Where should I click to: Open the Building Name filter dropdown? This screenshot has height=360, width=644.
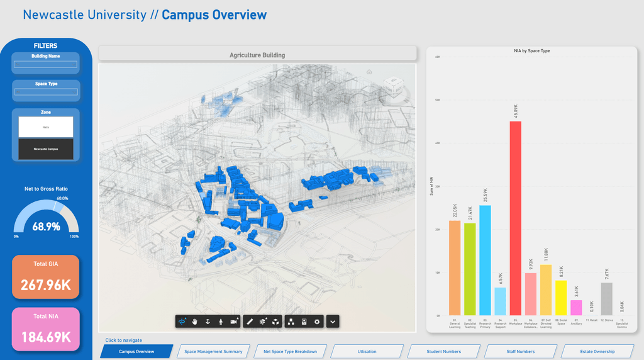point(45,65)
